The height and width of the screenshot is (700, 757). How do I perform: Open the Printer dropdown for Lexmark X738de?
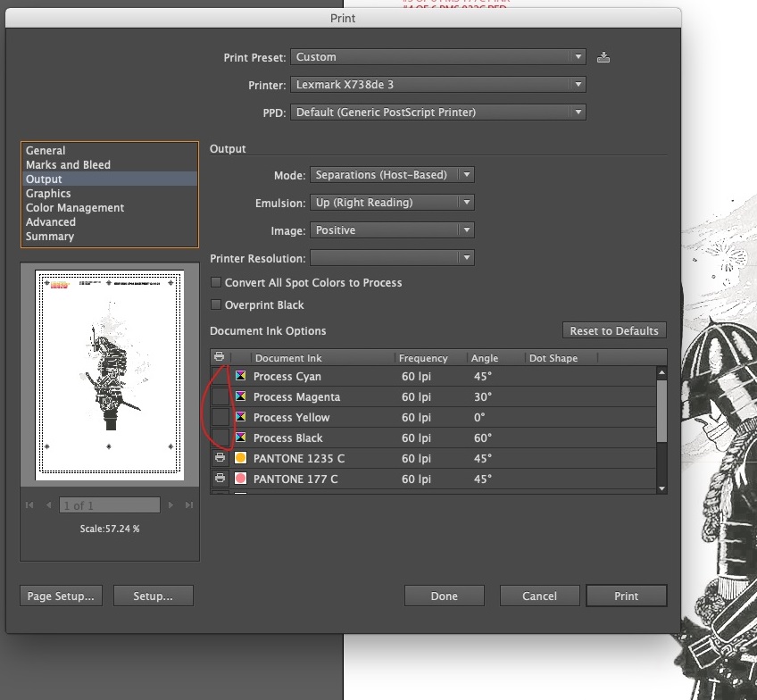(x=437, y=85)
